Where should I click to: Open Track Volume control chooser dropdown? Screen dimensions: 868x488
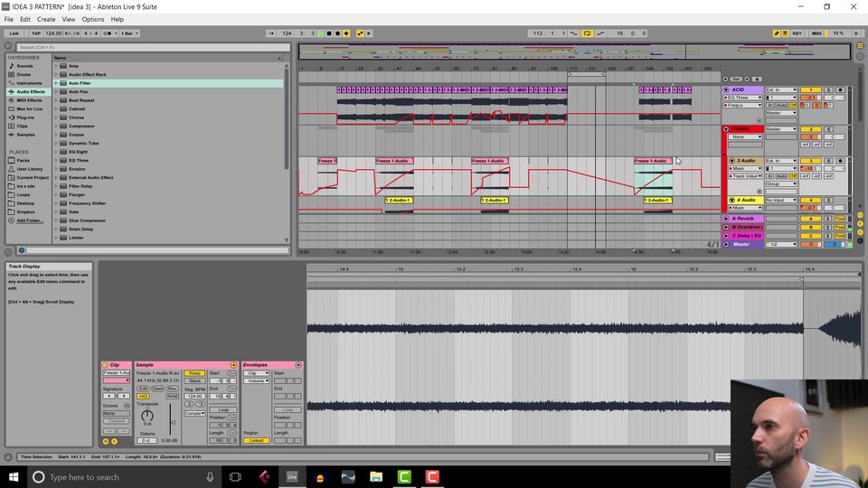(746, 176)
